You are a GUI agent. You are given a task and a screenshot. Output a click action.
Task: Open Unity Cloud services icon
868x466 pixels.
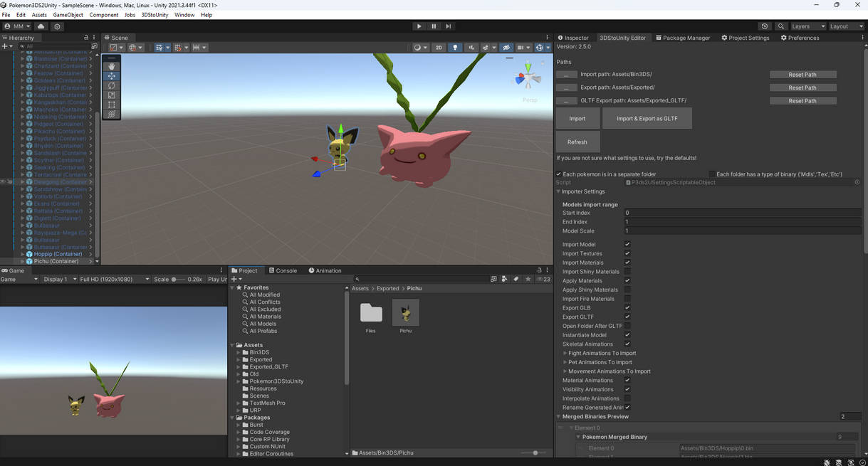click(x=41, y=26)
